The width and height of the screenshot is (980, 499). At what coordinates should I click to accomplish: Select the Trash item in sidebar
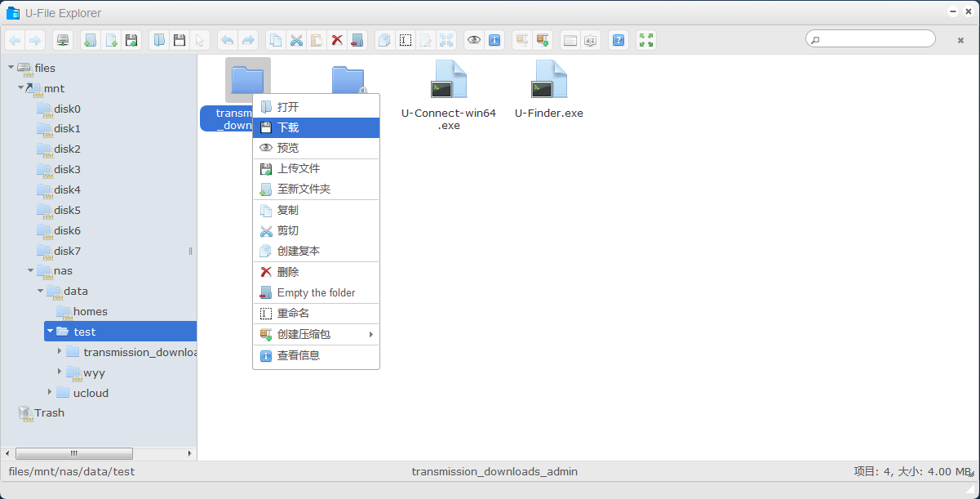click(49, 413)
